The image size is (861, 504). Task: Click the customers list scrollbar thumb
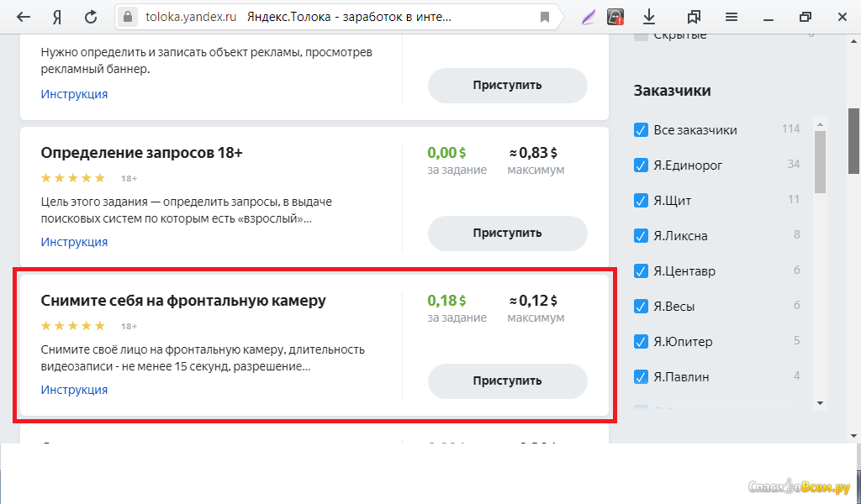pyautogui.click(x=820, y=162)
